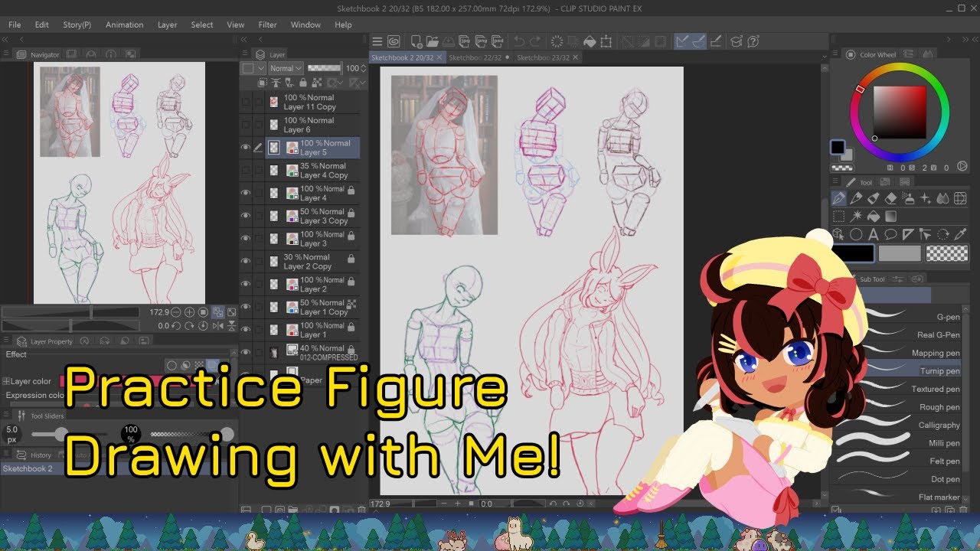Hide Layer 2 visibility eye
The height and width of the screenshot is (551, 980).
click(246, 284)
